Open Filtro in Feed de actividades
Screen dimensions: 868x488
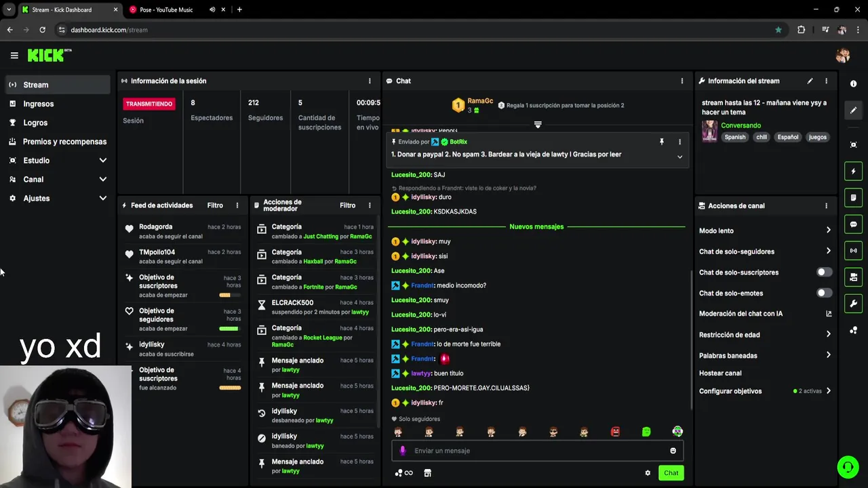pyautogui.click(x=215, y=205)
